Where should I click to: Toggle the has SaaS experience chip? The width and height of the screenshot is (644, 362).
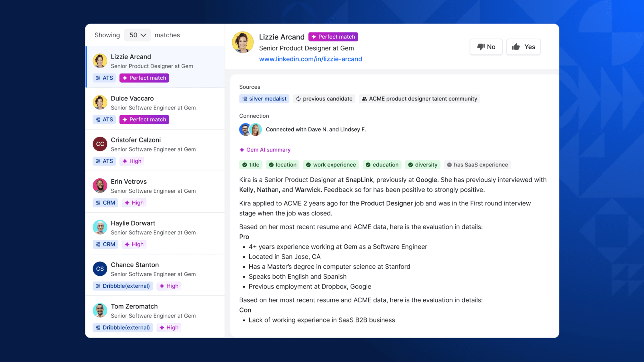pos(477,165)
